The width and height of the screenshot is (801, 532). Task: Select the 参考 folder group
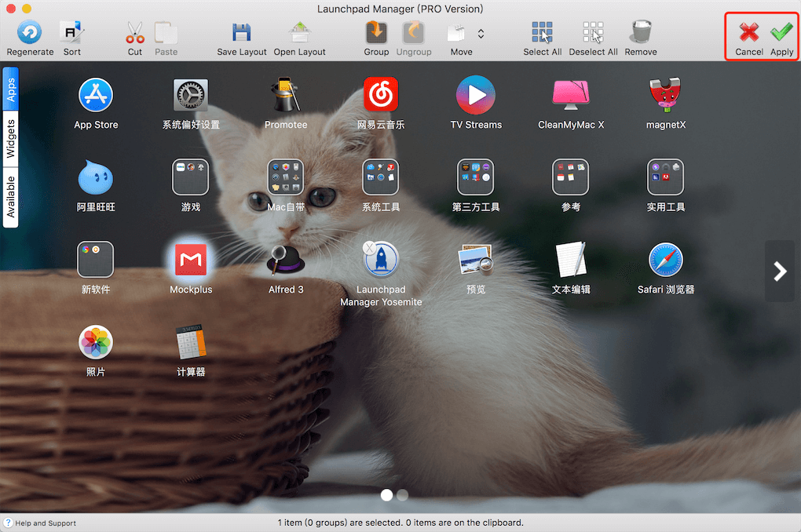571,177
